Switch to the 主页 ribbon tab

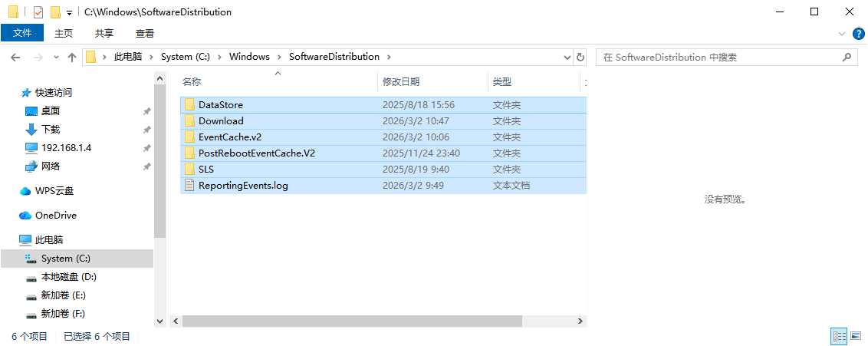tap(64, 33)
